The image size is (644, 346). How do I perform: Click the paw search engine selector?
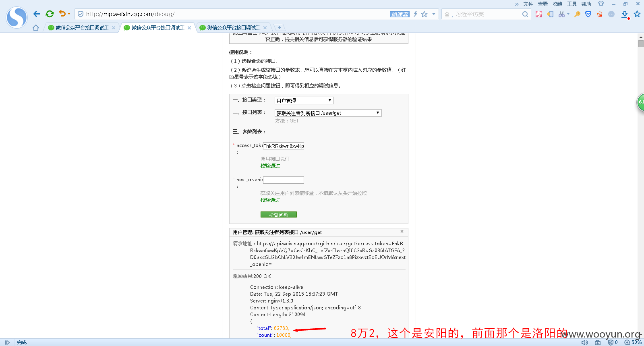(447, 14)
